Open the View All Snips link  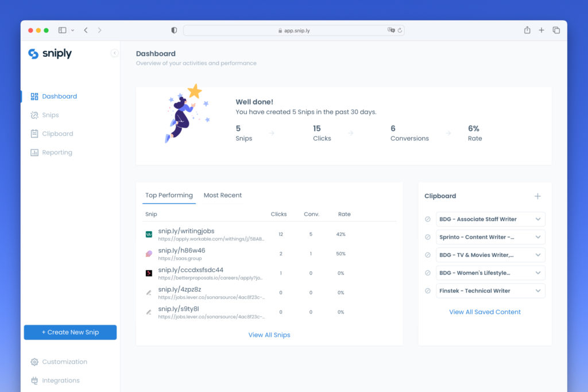pyautogui.click(x=269, y=335)
